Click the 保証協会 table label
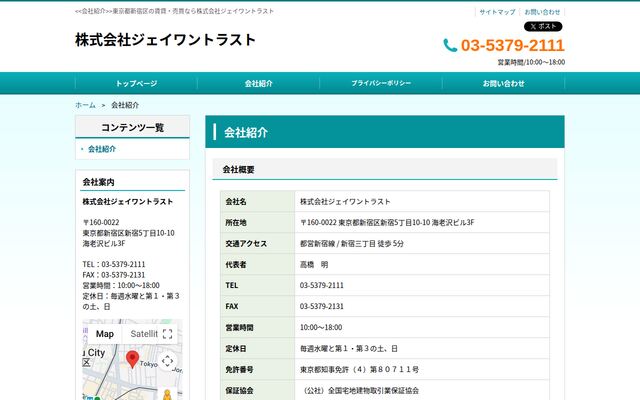The image size is (640, 400). [239, 391]
